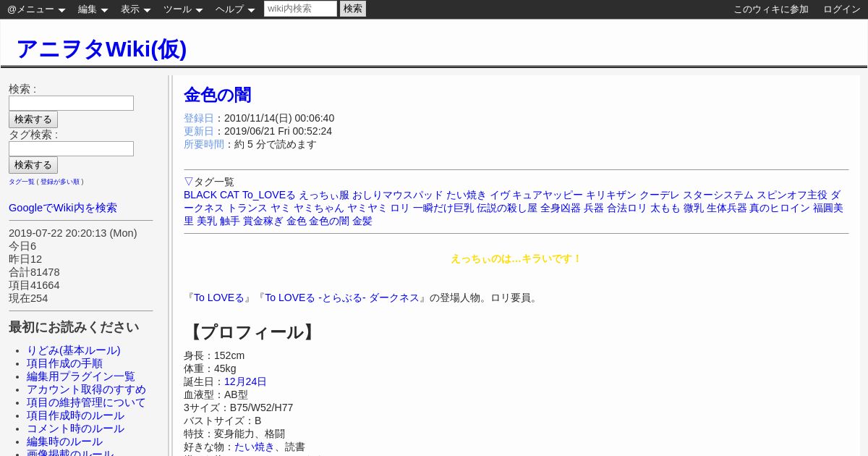Open the ヤミちゃん tag

[319, 208]
